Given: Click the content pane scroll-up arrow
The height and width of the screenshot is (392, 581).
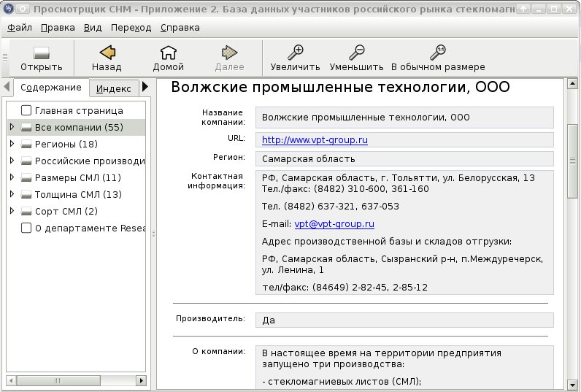Looking at the screenshot, I should pyautogui.click(x=572, y=84).
